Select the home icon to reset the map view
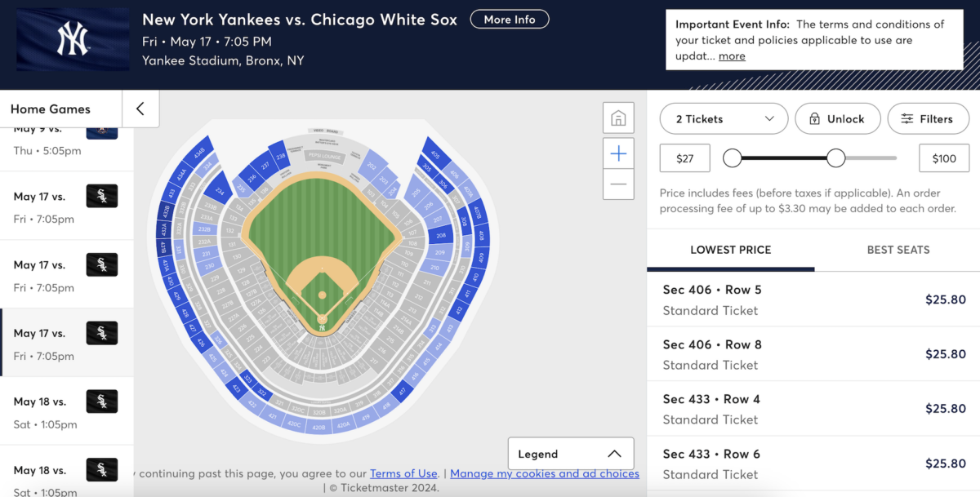The height and width of the screenshot is (497, 980). tap(618, 118)
